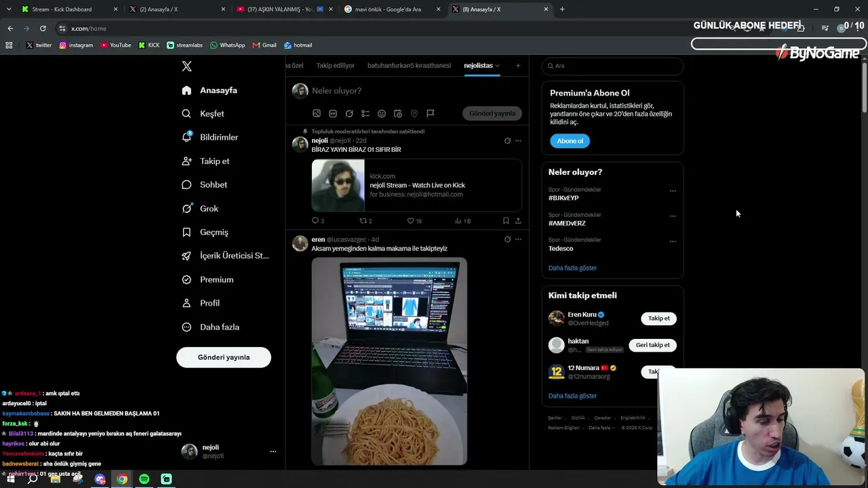Switch to batuhanfurkan5 kıraathanesi tab
868x488 pixels.
pyautogui.click(x=409, y=66)
